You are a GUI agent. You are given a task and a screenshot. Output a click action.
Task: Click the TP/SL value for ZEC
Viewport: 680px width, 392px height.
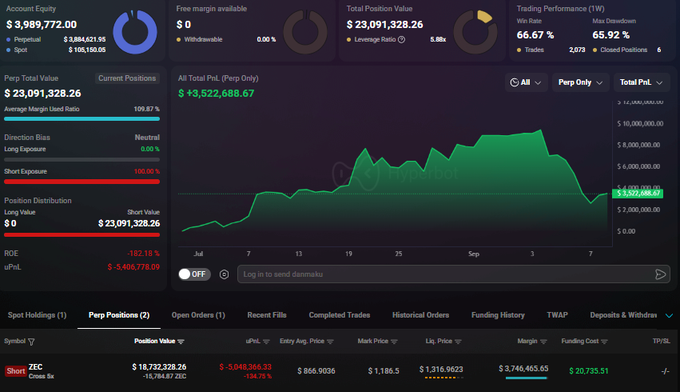point(665,371)
